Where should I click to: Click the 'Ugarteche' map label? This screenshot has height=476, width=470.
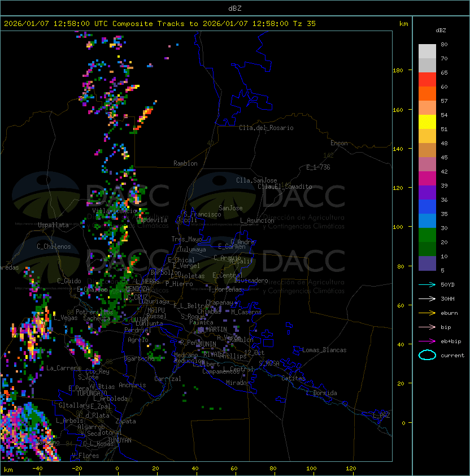click(140, 358)
